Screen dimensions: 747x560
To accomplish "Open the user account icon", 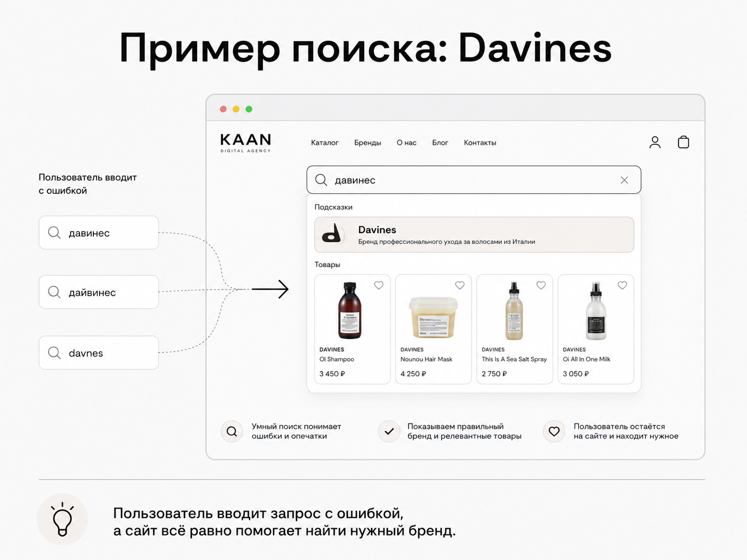I will [x=655, y=142].
